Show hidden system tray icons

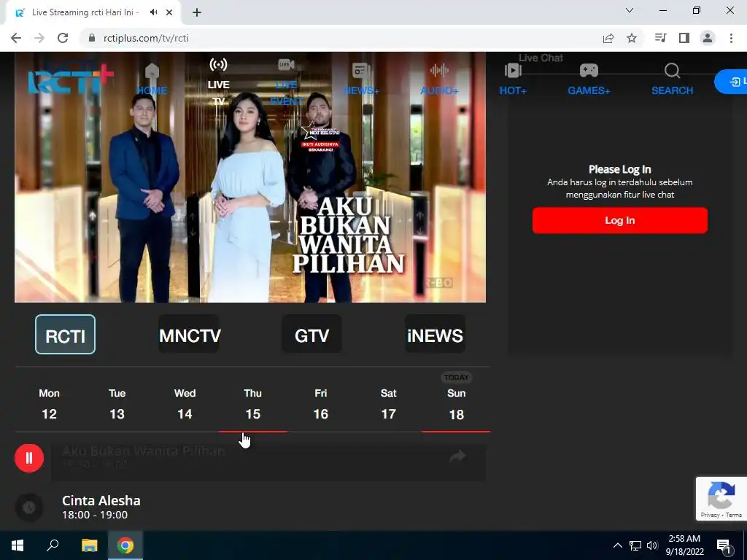[x=617, y=545]
